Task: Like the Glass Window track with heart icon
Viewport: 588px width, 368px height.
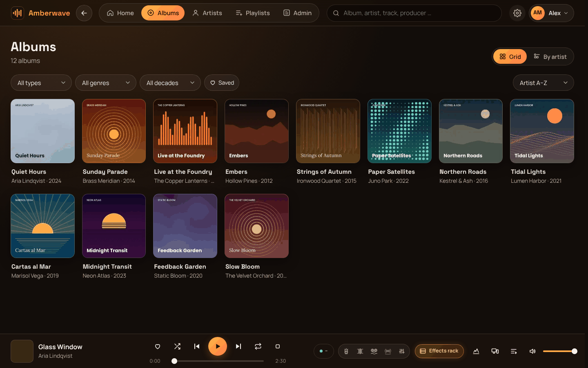Action: [158, 346]
